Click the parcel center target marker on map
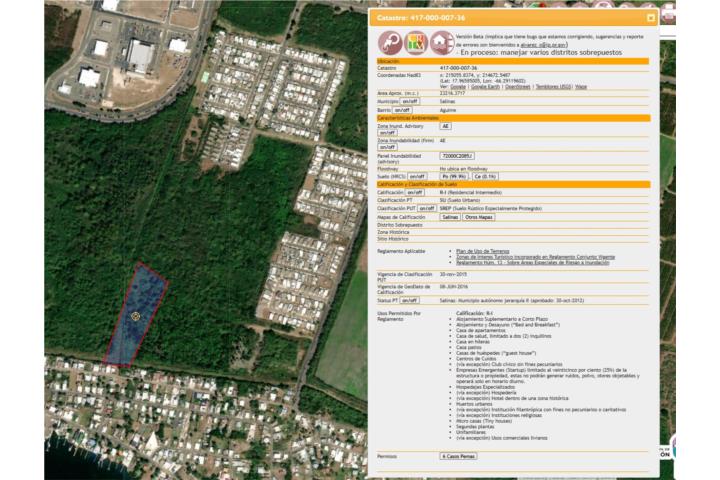 point(135,316)
